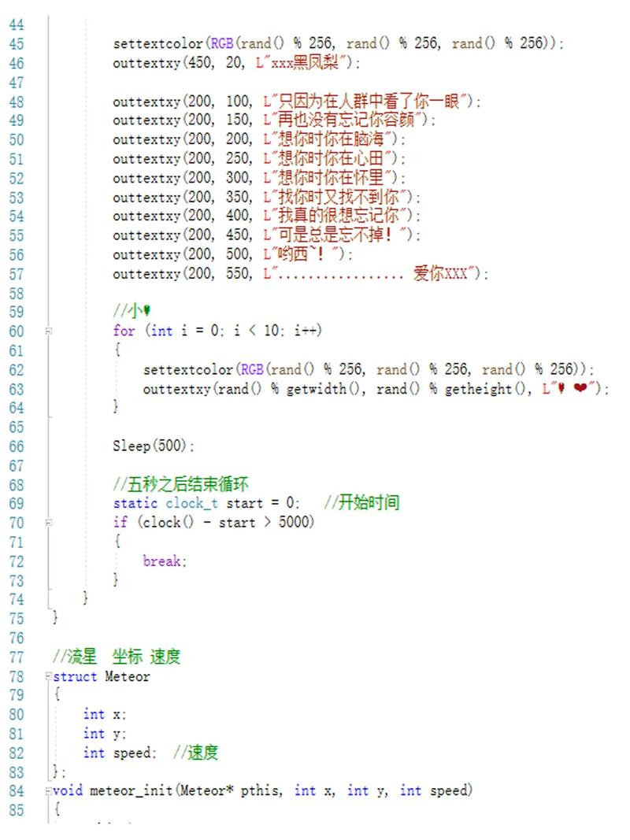Click the outtextxy(200, 500 line
The image size is (630, 840).
click(232, 254)
